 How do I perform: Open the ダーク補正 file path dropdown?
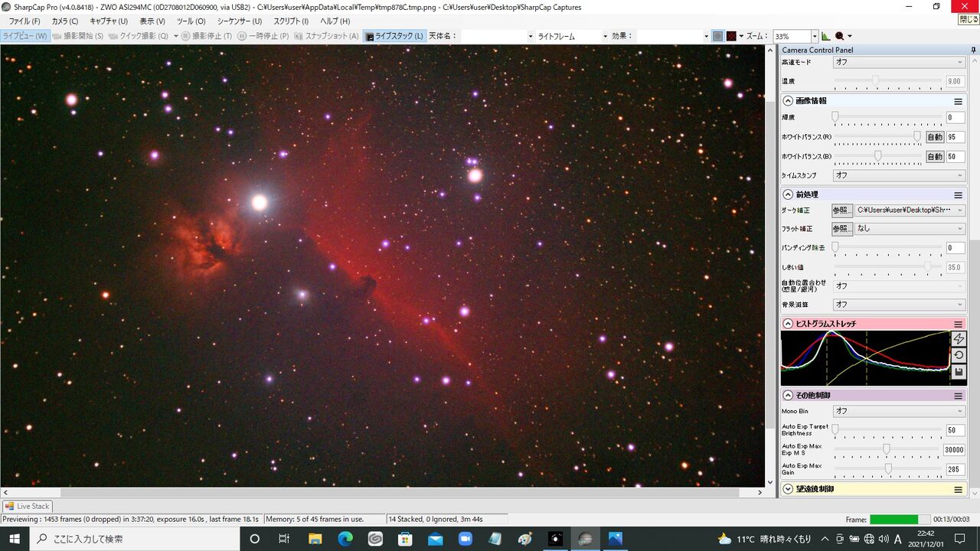(x=910, y=210)
